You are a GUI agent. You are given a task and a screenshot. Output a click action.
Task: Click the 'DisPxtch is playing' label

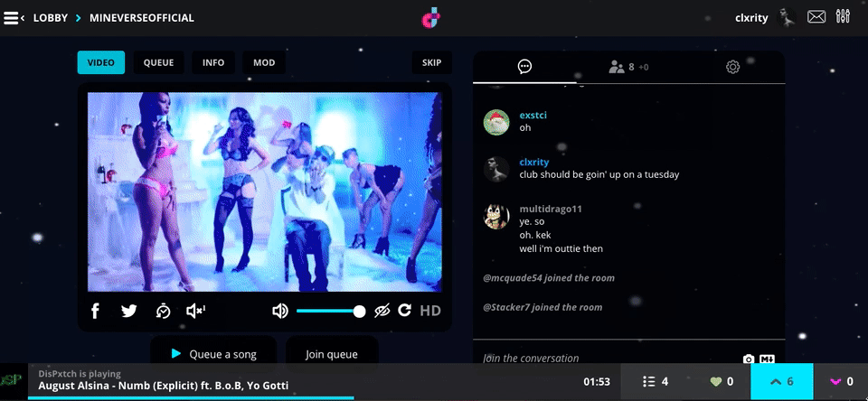click(x=80, y=373)
